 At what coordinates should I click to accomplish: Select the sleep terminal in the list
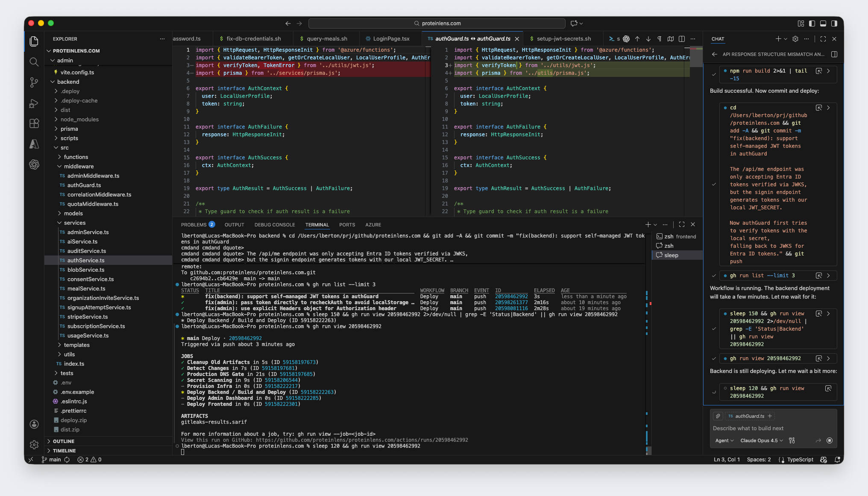671,255
